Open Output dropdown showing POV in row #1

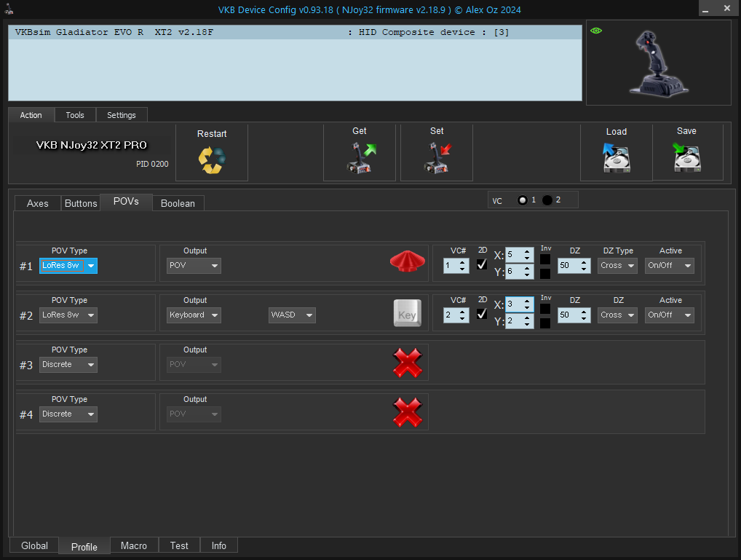(x=194, y=266)
